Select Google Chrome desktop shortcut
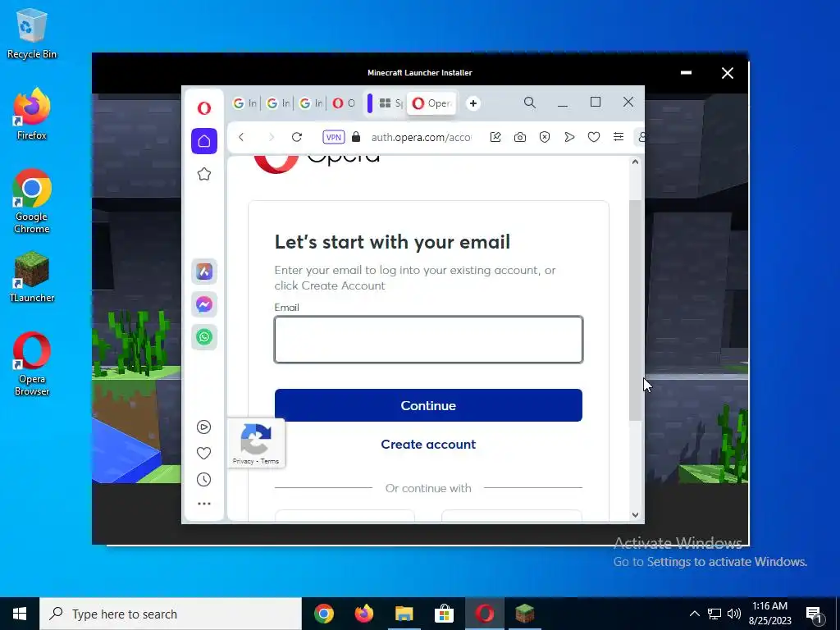This screenshot has height=630, width=840. click(32, 202)
